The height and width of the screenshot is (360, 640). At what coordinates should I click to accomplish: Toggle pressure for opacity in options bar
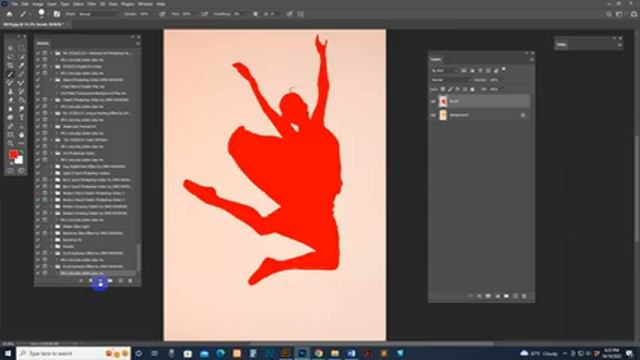tap(162, 14)
